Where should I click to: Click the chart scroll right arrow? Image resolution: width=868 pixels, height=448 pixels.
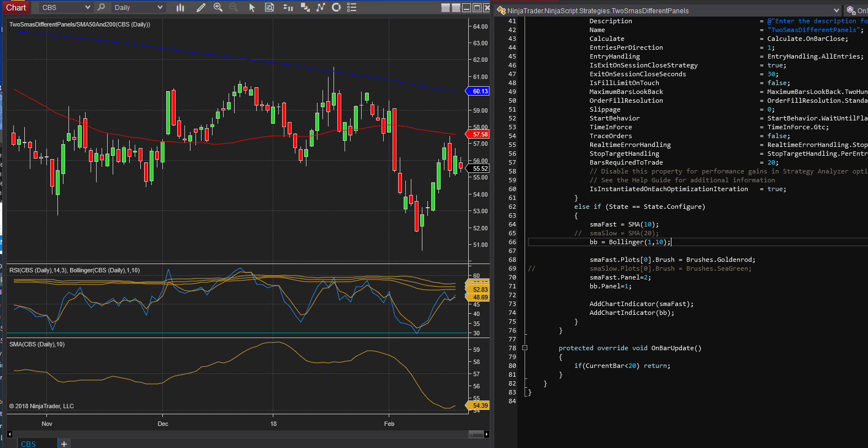point(486,434)
